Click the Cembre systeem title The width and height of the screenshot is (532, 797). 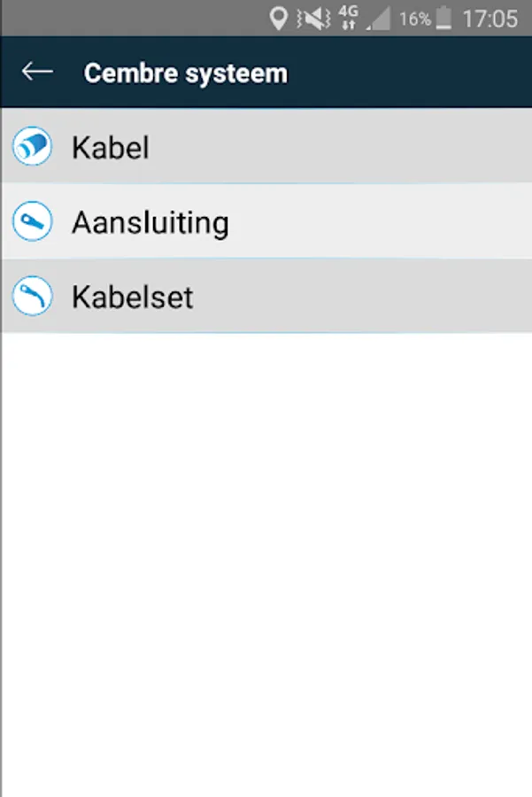(186, 73)
